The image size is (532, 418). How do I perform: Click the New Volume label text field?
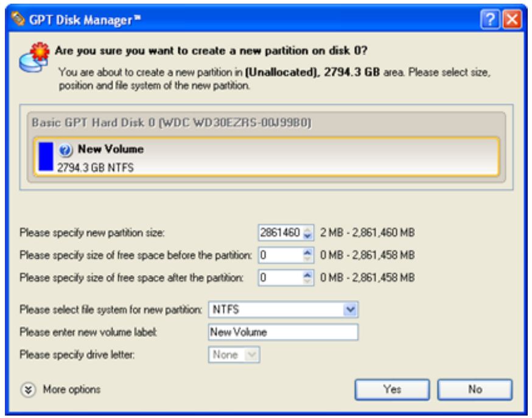(x=282, y=332)
